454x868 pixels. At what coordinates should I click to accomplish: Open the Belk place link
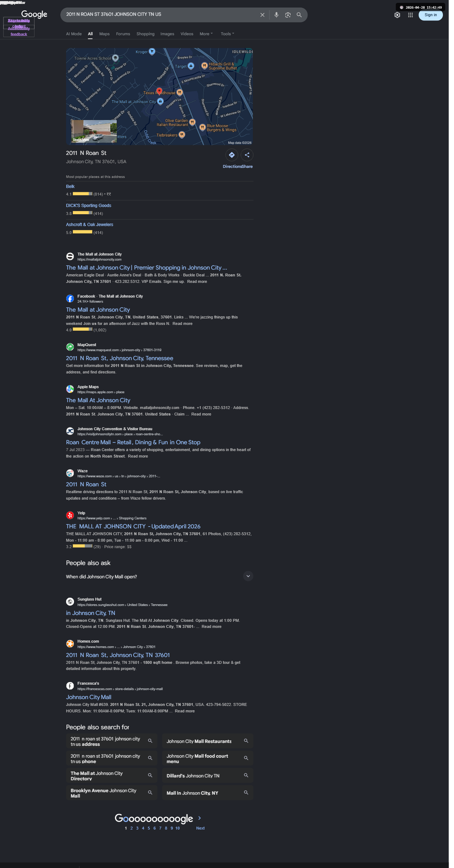pos(70,187)
